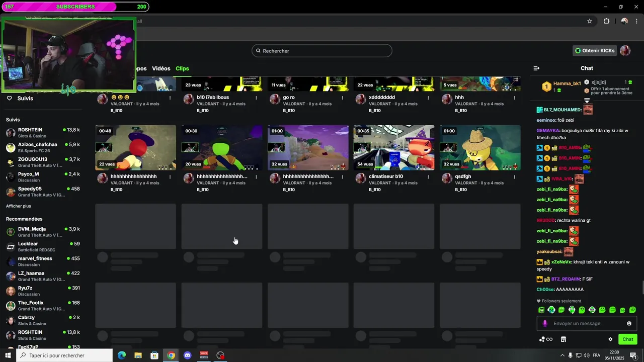This screenshot has width=644, height=362.
Task: Expand followed channels with 'Afficher plus'
Action: [19, 206]
